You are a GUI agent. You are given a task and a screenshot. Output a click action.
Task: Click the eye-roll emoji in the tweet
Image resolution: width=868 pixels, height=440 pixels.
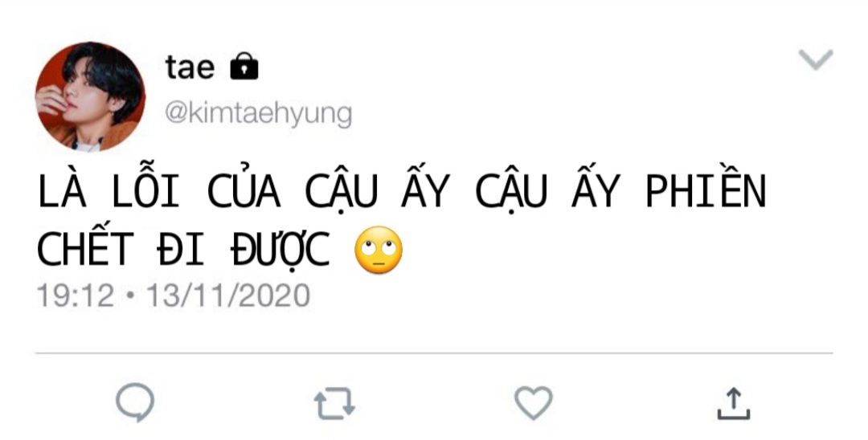pyautogui.click(x=379, y=250)
